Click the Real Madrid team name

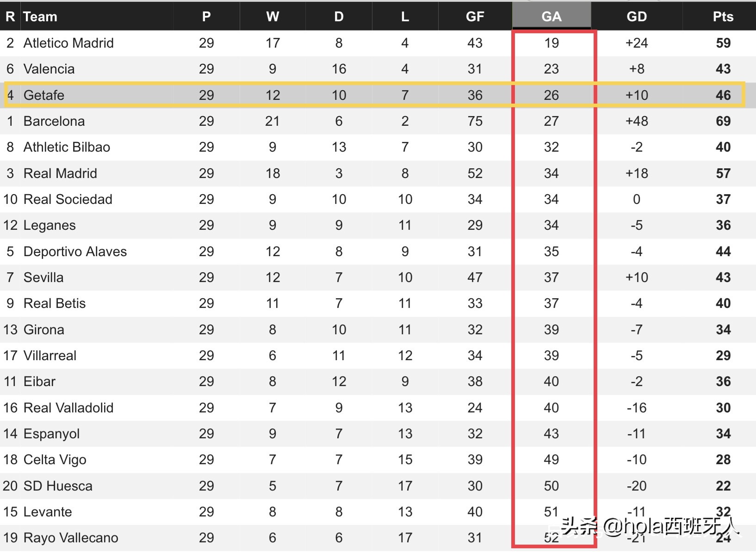[60, 173]
